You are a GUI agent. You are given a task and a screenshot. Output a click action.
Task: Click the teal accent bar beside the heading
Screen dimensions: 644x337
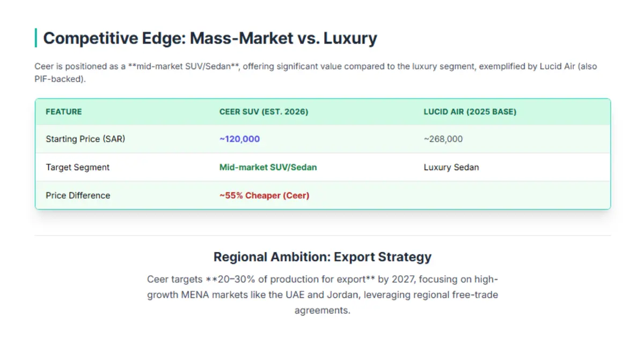tap(35, 38)
